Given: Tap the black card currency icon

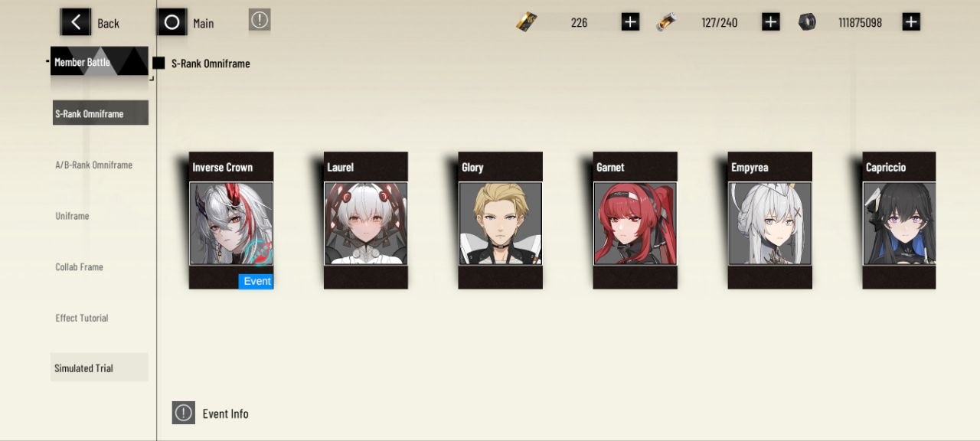Looking at the screenshot, I should (x=526, y=23).
